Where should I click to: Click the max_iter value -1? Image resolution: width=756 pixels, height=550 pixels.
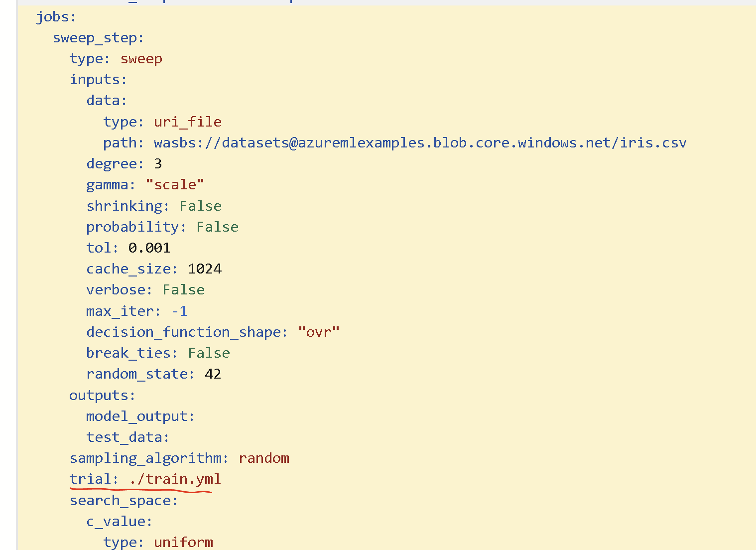pos(179,311)
